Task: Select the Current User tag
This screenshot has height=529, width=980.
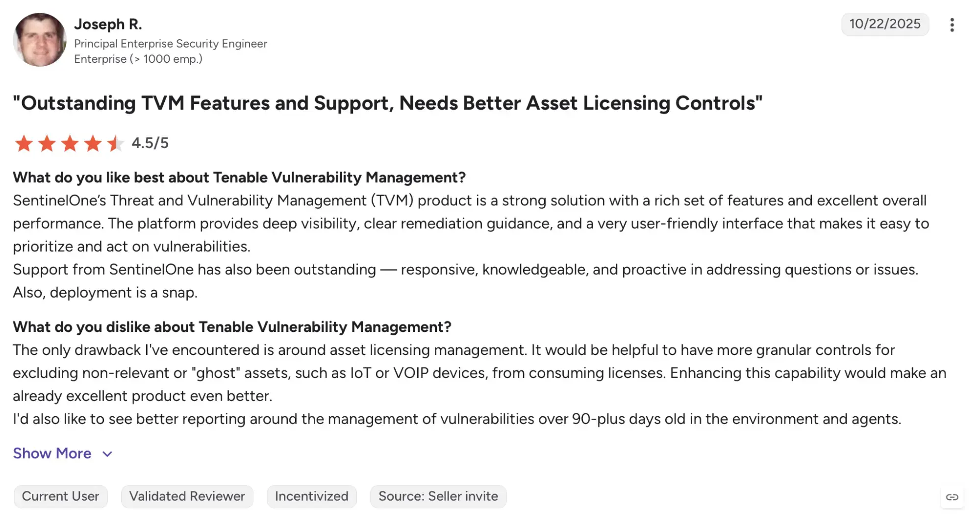Action: click(61, 497)
